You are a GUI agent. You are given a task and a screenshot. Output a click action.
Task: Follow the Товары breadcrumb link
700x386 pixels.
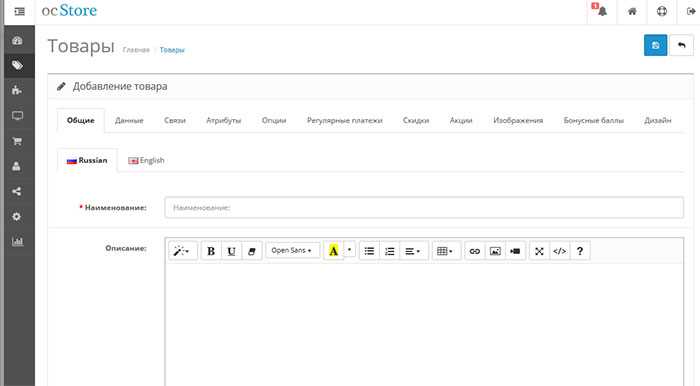click(172, 50)
